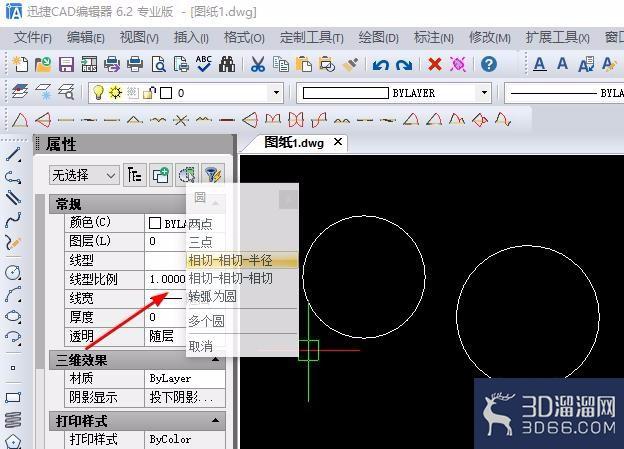Select the Circle tool in the left toolbar
The width and height of the screenshot is (624, 449).
[13, 273]
